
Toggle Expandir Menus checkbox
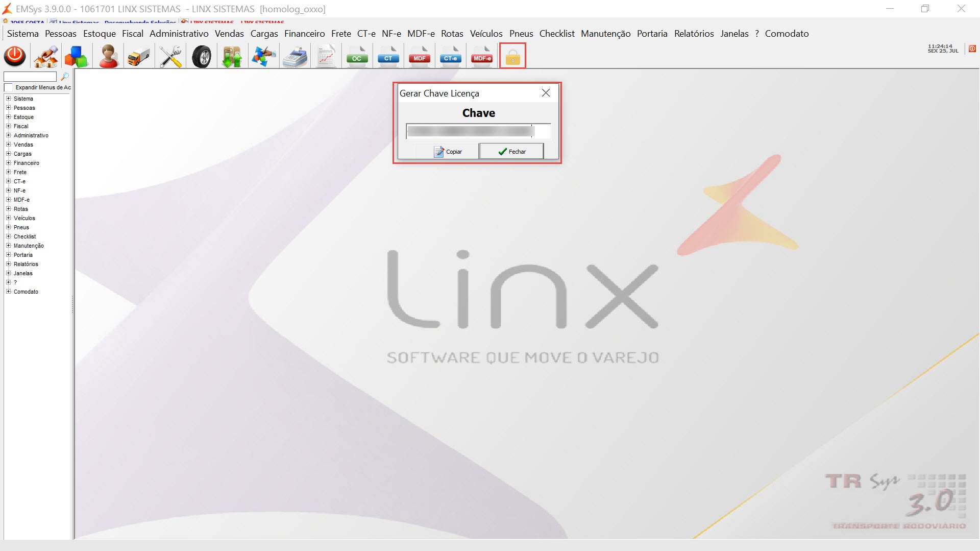point(8,88)
